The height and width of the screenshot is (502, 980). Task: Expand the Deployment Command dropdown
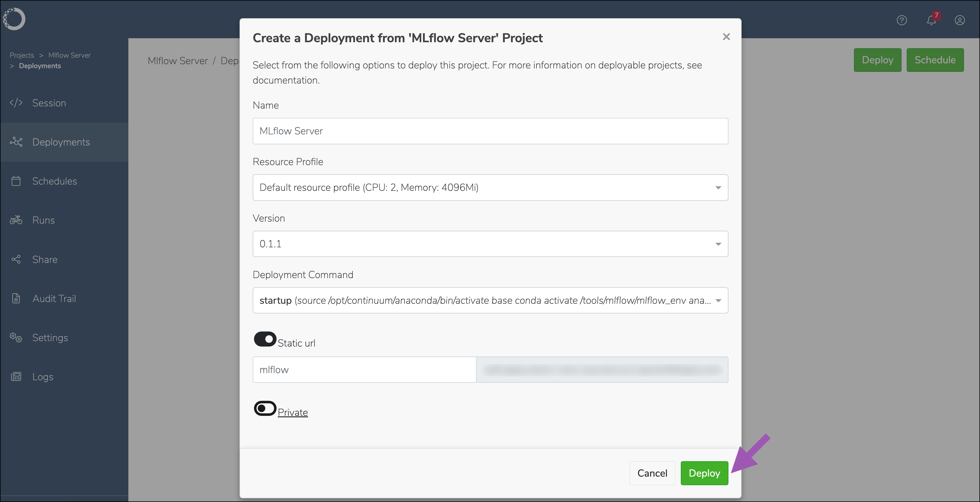coord(490,300)
